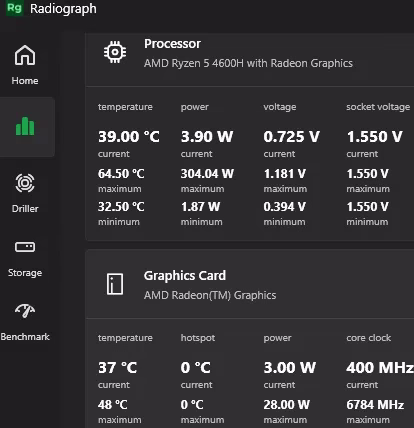414x428 pixels.
Task: Click the 1.87 W minimum power value
Action: click(200, 207)
